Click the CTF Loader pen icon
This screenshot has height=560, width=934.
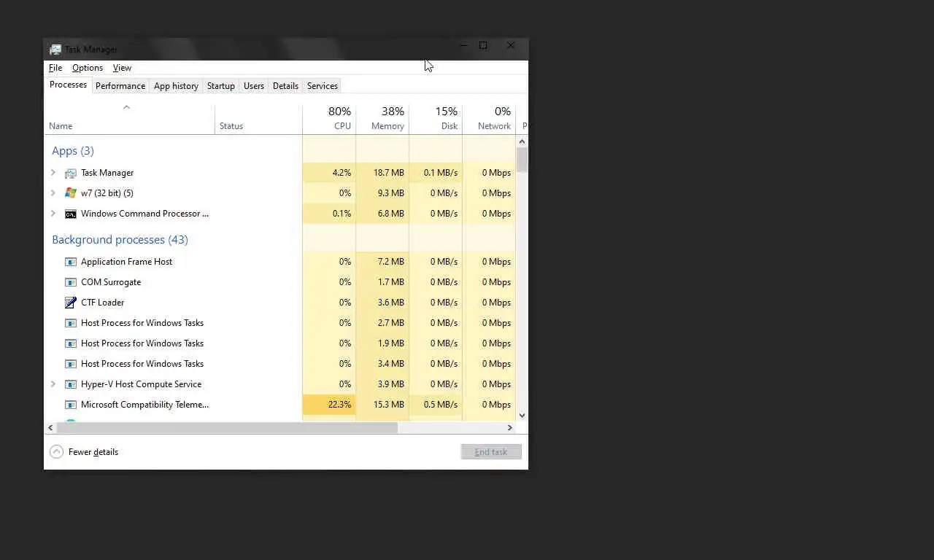71,303
